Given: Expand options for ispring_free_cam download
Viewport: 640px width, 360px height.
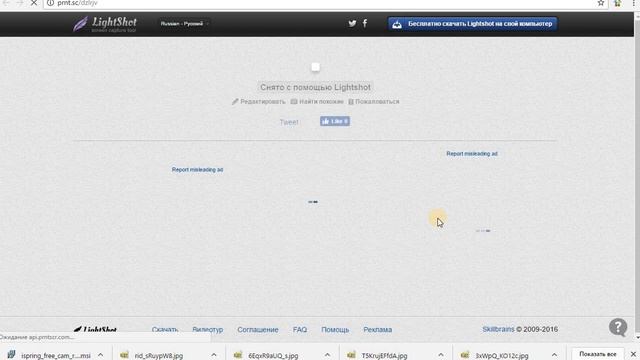Looking at the screenshot, I should click(100, 355).
